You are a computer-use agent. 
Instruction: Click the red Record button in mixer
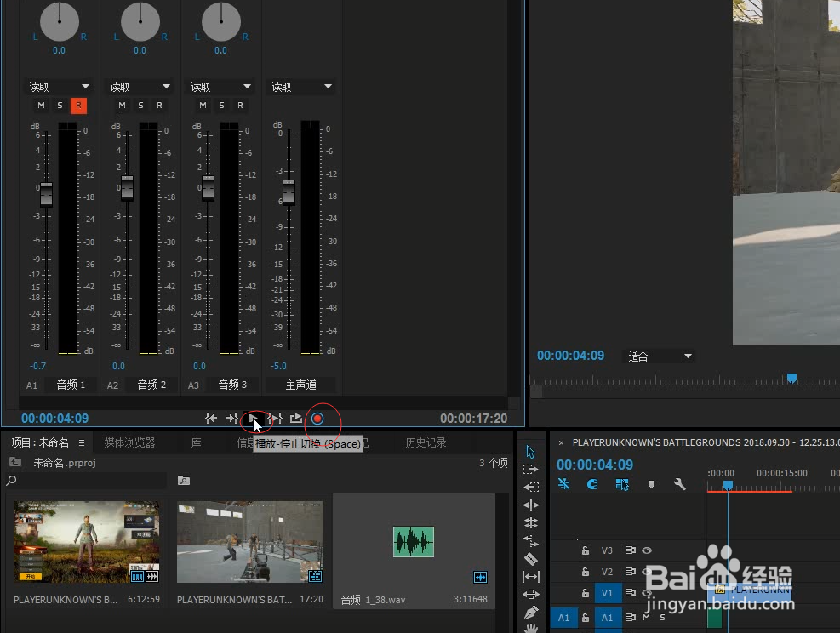[x=317, y=419]
